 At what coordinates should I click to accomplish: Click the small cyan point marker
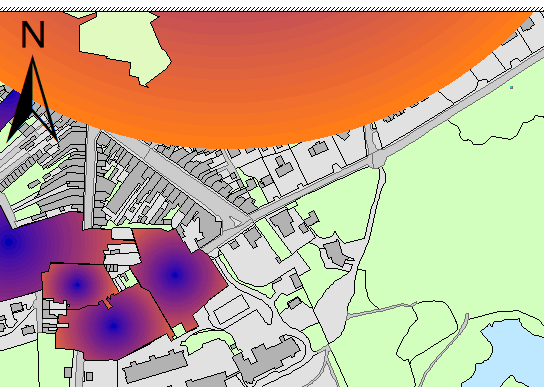(511, 87)
